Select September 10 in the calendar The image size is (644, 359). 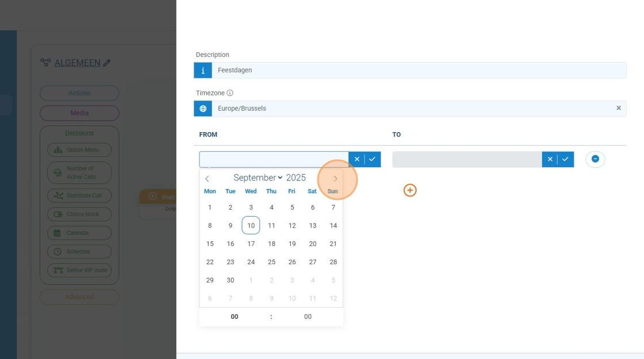251,226
